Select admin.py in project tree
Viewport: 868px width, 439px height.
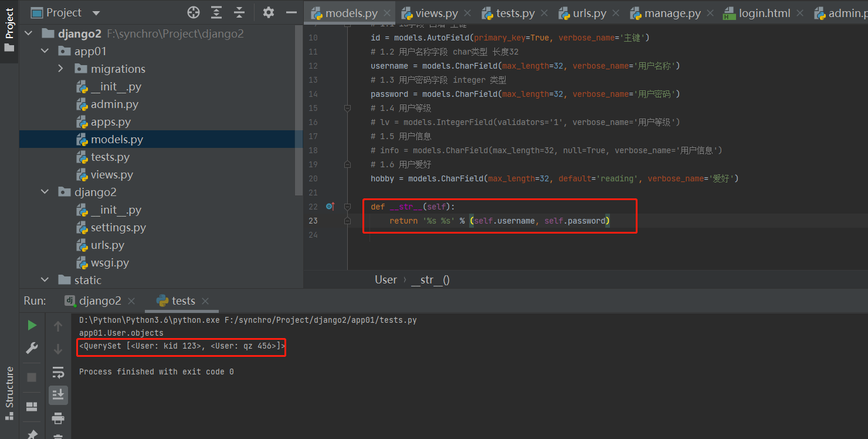click(114, 104)
